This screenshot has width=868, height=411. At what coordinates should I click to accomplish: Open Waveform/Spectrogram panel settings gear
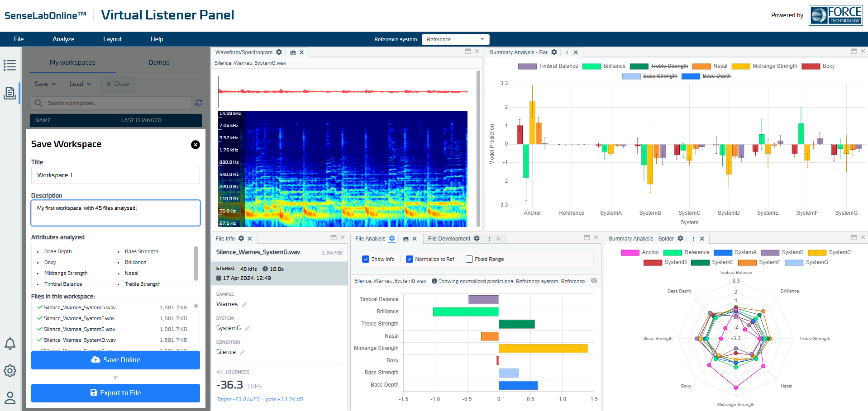click(279, 52)
